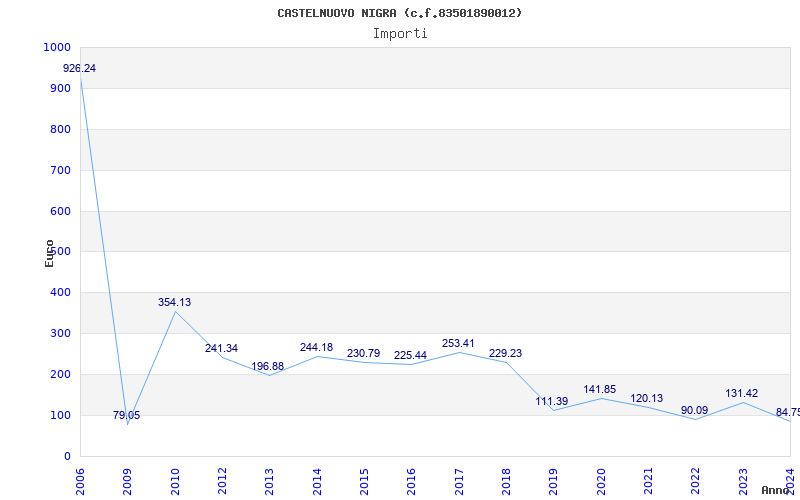Image resolution: width=800 pixels, height=500 pixels.
Task: Click the 2016 year tick label
Action: click(411, 481)
